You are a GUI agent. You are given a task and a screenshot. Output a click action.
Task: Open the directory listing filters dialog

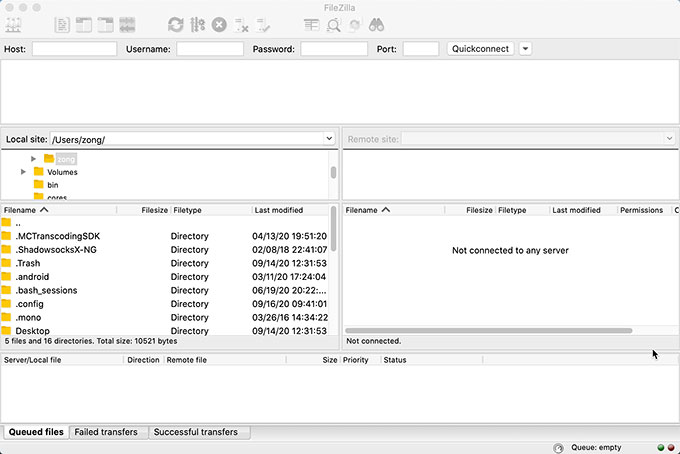(311, 25)
